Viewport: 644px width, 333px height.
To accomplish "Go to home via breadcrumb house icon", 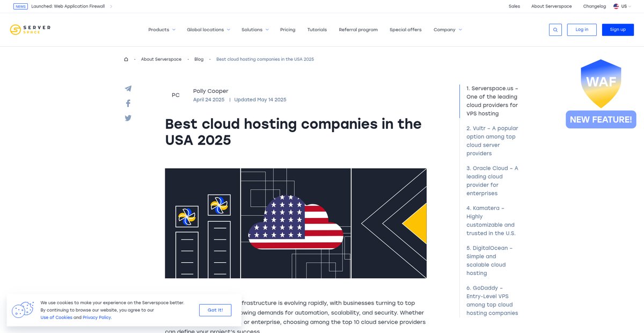I will pyautogui.click(x=126, y=59).
